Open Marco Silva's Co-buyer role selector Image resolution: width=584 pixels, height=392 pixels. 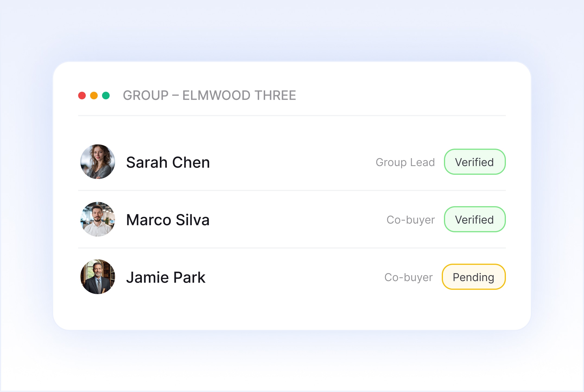pos(411,220)
